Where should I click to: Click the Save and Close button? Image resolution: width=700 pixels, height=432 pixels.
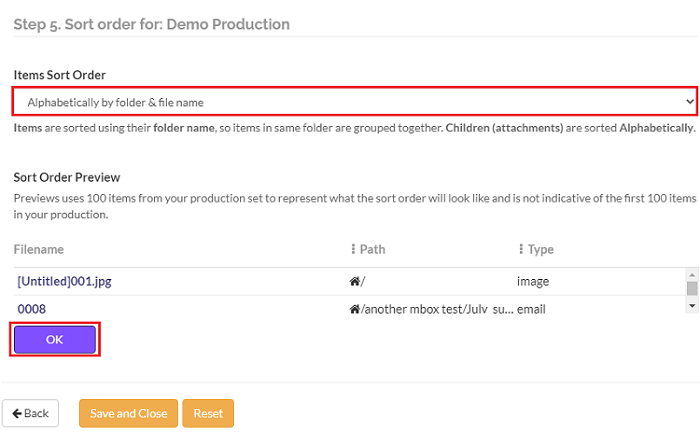click(128, 413)
